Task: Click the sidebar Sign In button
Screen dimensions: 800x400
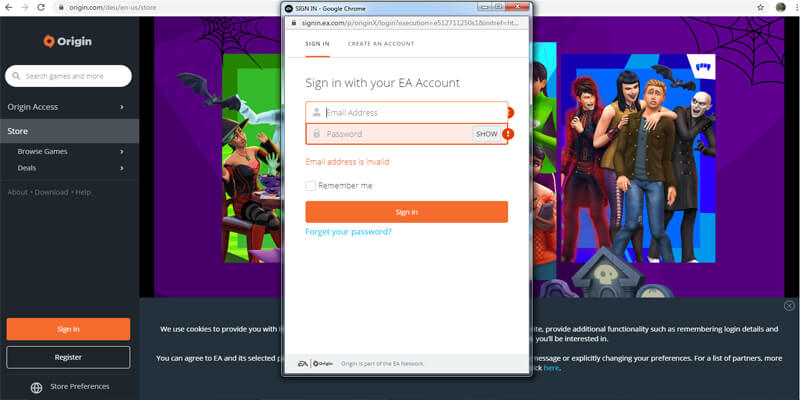Action: pyautogui.click(x=68, y=329)
